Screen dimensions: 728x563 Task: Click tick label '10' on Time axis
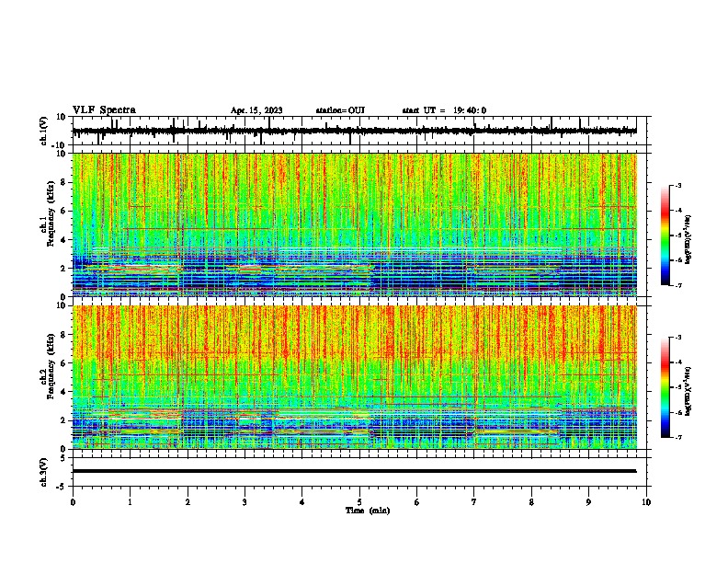click(646, 502)
